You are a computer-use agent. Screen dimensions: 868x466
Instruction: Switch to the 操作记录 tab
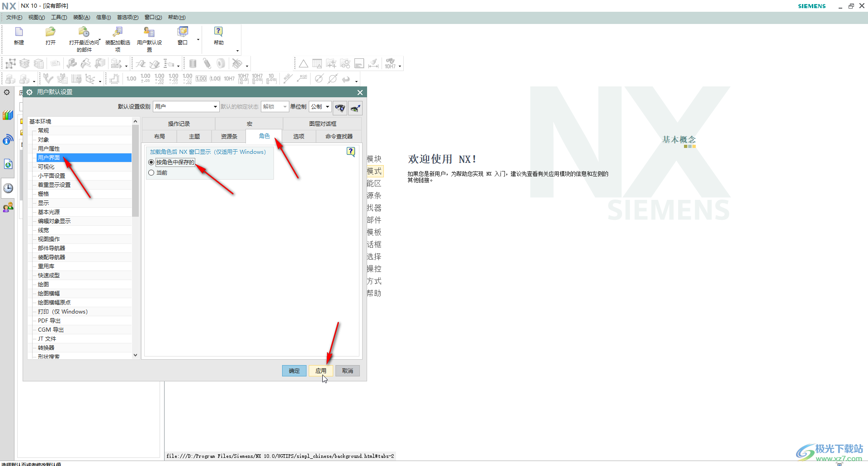pyautogui.click(x=179, y=124)
